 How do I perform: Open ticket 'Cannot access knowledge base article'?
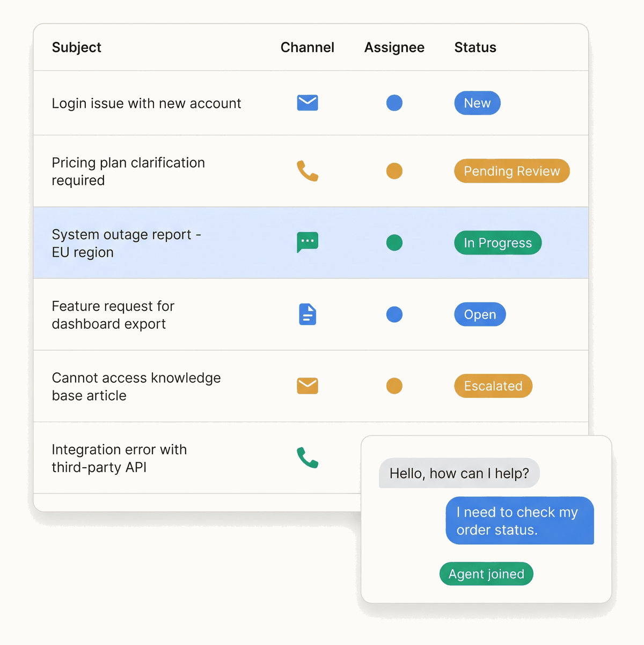136,386
